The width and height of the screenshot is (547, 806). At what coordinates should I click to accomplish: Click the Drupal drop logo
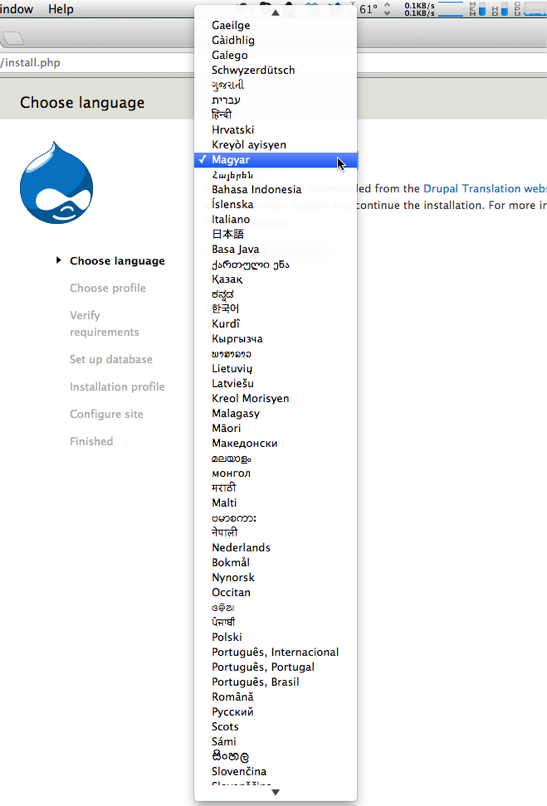pyautogui.click(x=57, y=182)
